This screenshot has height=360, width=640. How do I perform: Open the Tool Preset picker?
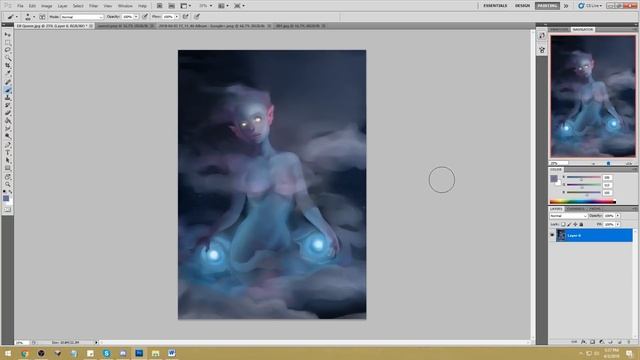tap(12, 17)
